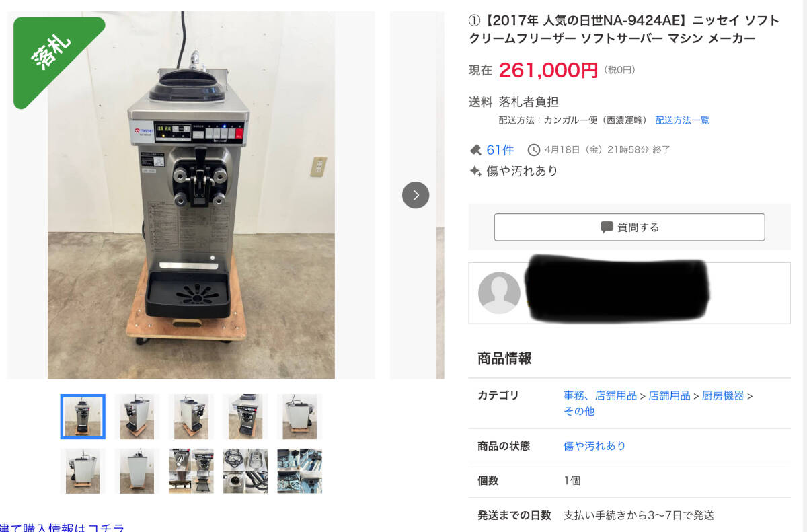Select the first highlighted thumbnail
The height and width of the screenshot is (532, 807).
(x=83, y=417)
